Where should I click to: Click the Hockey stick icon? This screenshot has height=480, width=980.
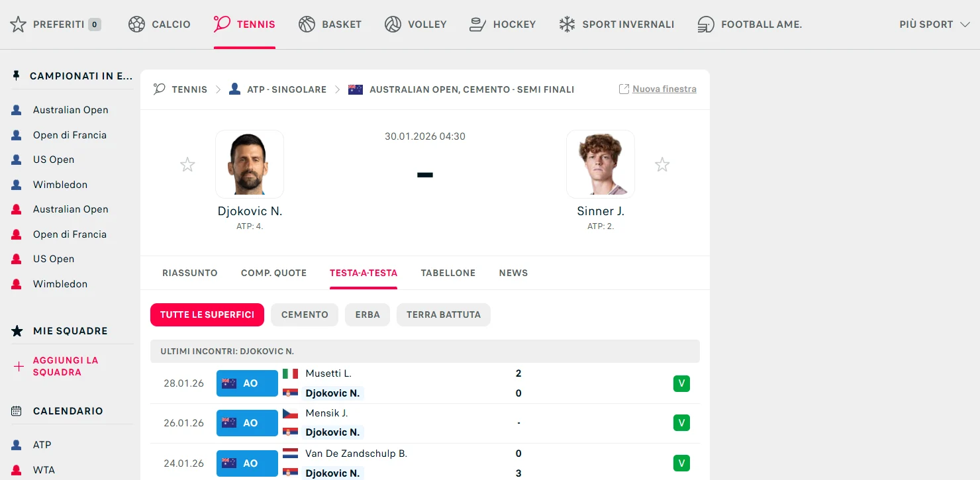pos(477,24)
